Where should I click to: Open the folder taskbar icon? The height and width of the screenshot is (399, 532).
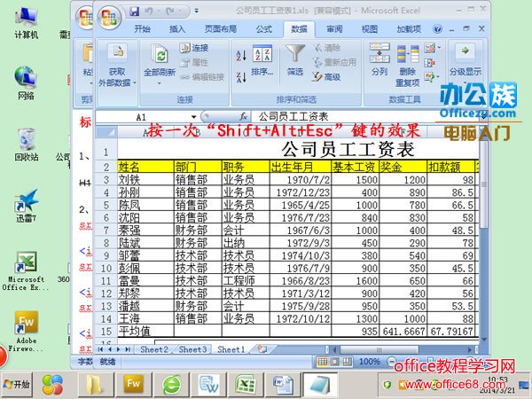pyautogui.click(x=96, y=385)
